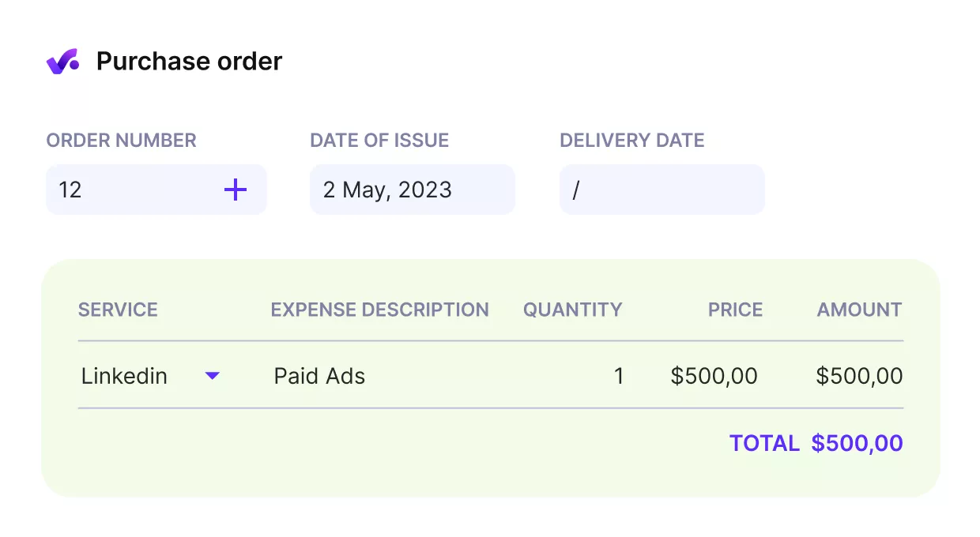Increment the order number with the plus button
This screenshot has height=537, width=980.
click(x=236, y=190)
